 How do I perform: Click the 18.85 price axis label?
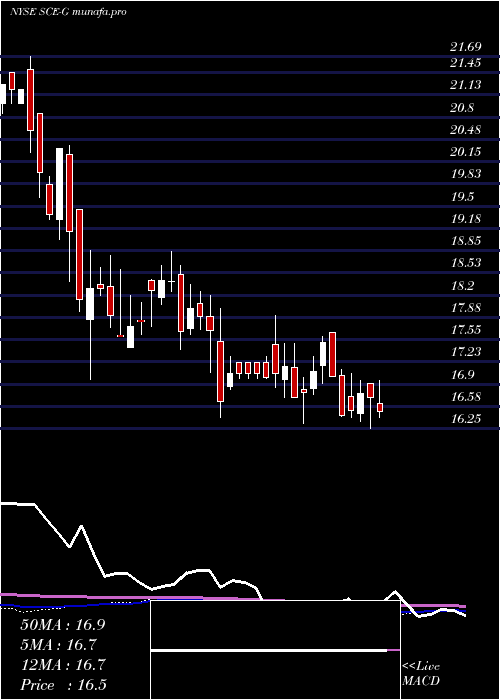pos(466,241)
